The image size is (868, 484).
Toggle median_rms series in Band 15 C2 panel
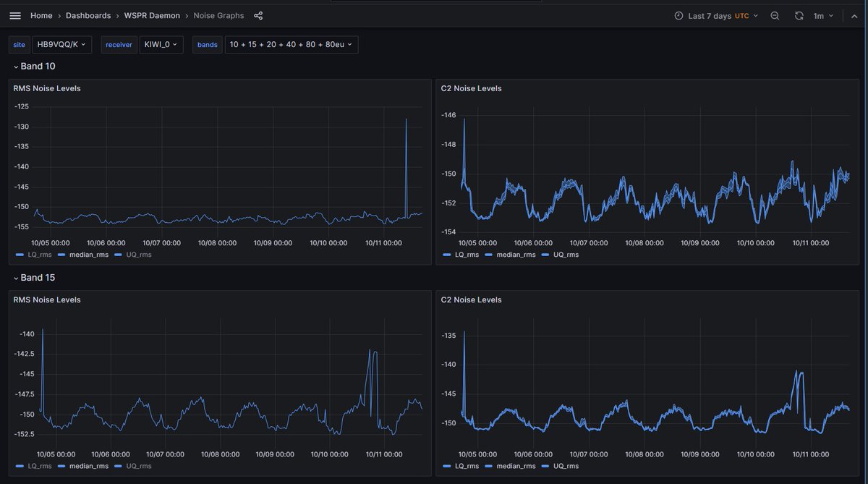516,466
